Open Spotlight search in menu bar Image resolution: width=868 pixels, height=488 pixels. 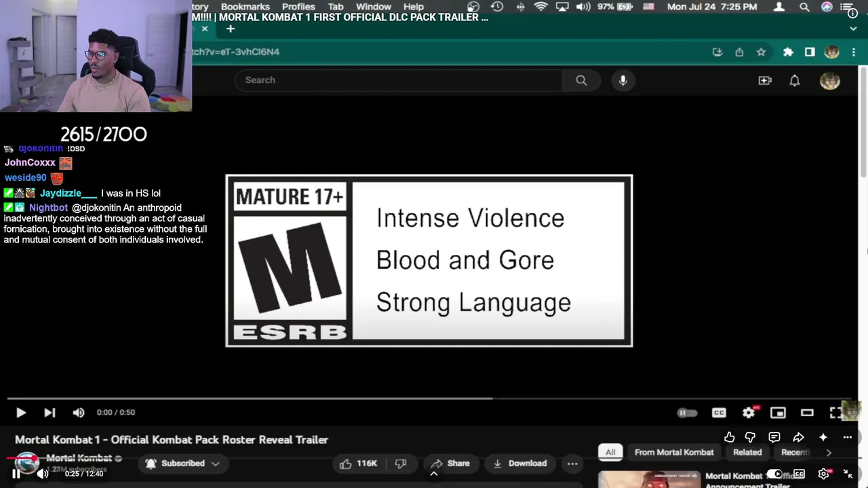(804, 7)
